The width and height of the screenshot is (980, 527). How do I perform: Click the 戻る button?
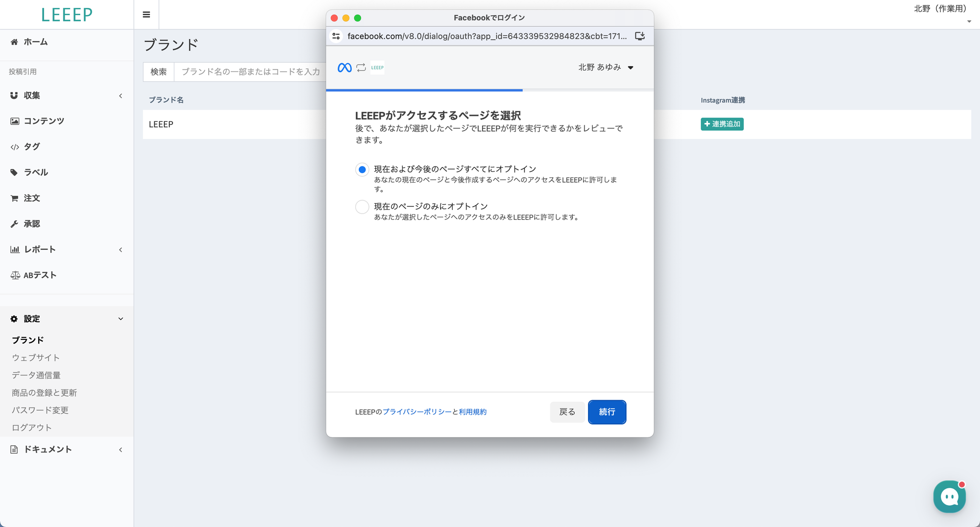click(x=567, y=412)
